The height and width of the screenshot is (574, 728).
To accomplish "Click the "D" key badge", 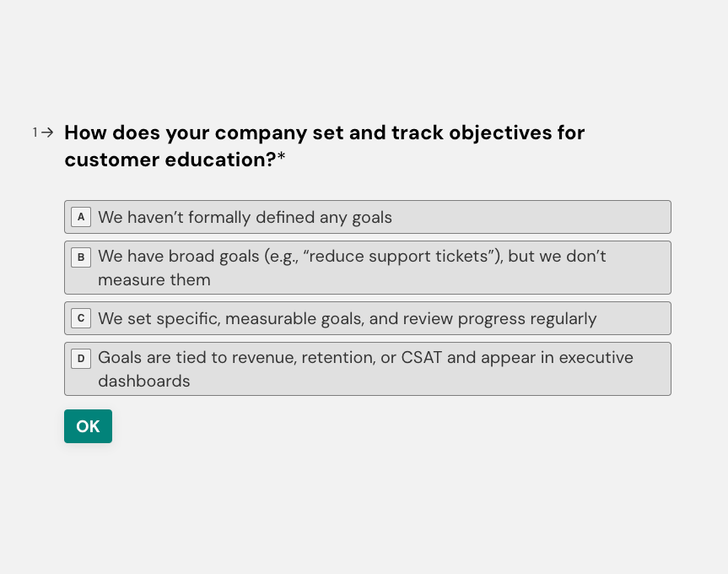I will tap(81, 359).
